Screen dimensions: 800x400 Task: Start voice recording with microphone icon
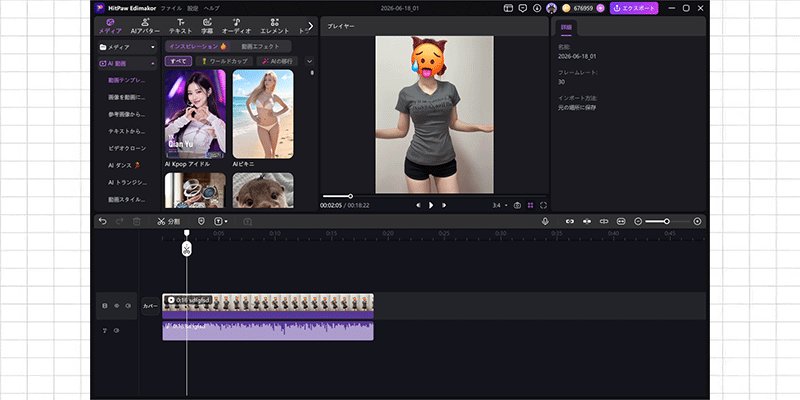[x=545, y=221]
